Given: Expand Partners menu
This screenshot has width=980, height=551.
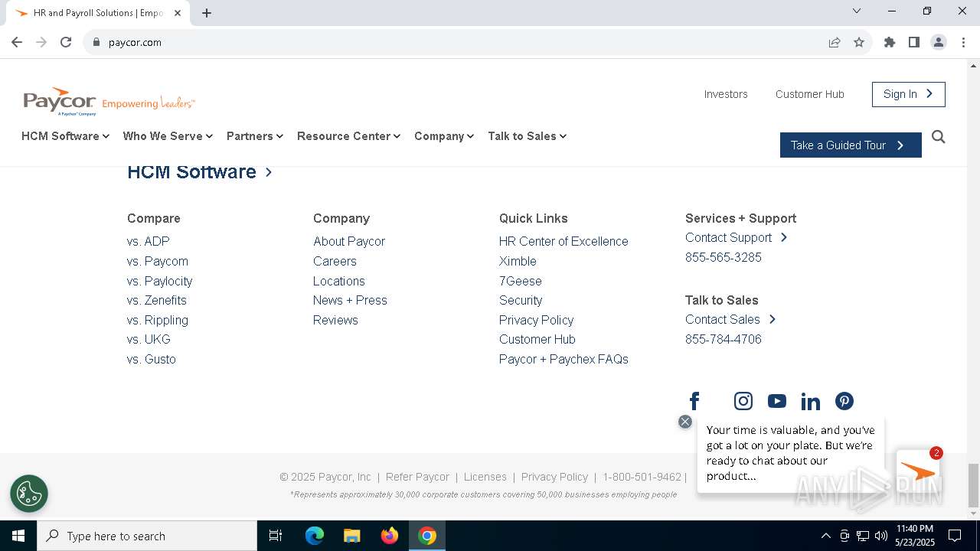Looking at the screenshot, I should pyautogui.click(x=255, y=136).
